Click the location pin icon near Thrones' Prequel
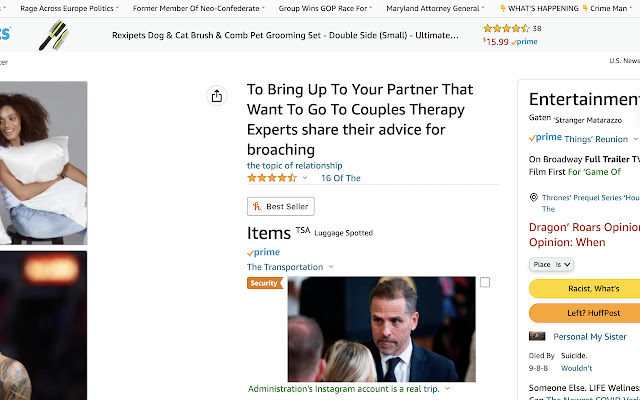Screen dimensions: 640x400 click(533, 198)
